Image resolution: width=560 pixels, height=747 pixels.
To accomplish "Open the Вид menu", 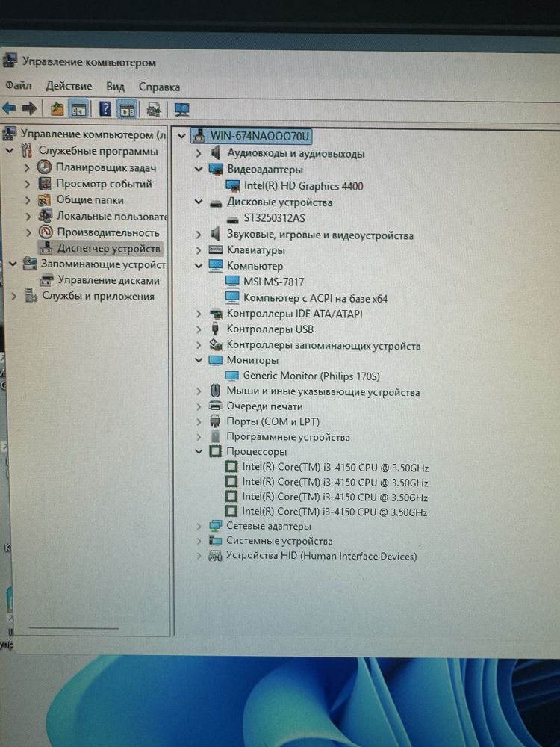I will tap(115, 87).
